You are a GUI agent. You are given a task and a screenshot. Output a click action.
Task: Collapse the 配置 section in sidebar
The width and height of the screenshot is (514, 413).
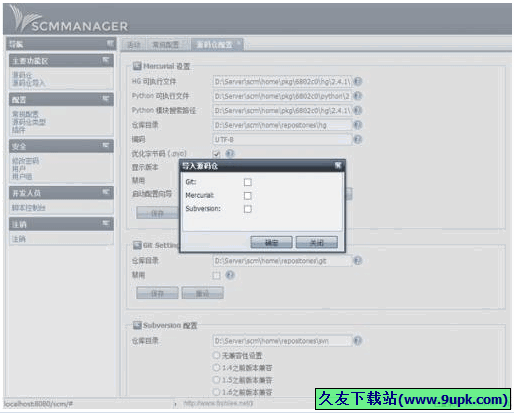(x=106, y=99)
